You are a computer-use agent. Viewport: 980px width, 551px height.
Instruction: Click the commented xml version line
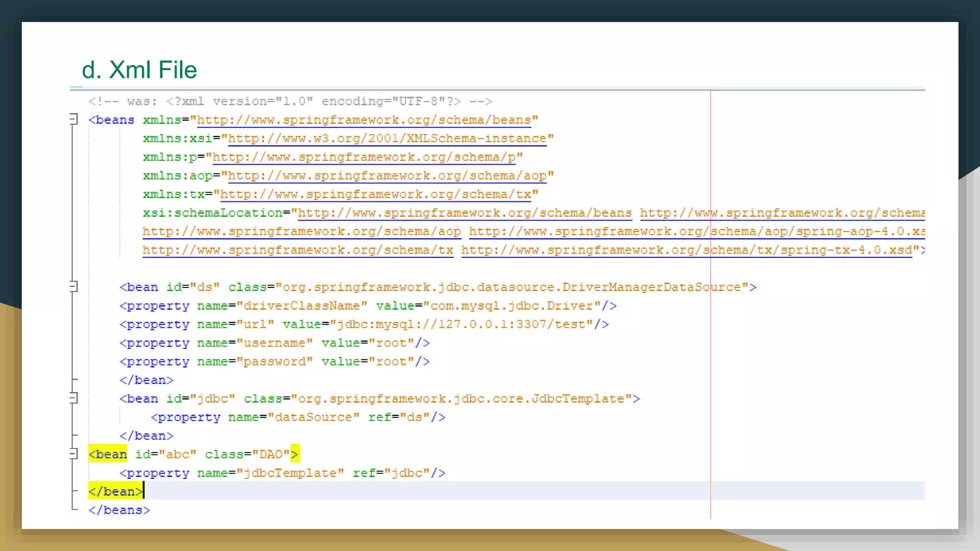tap(290, 101)
